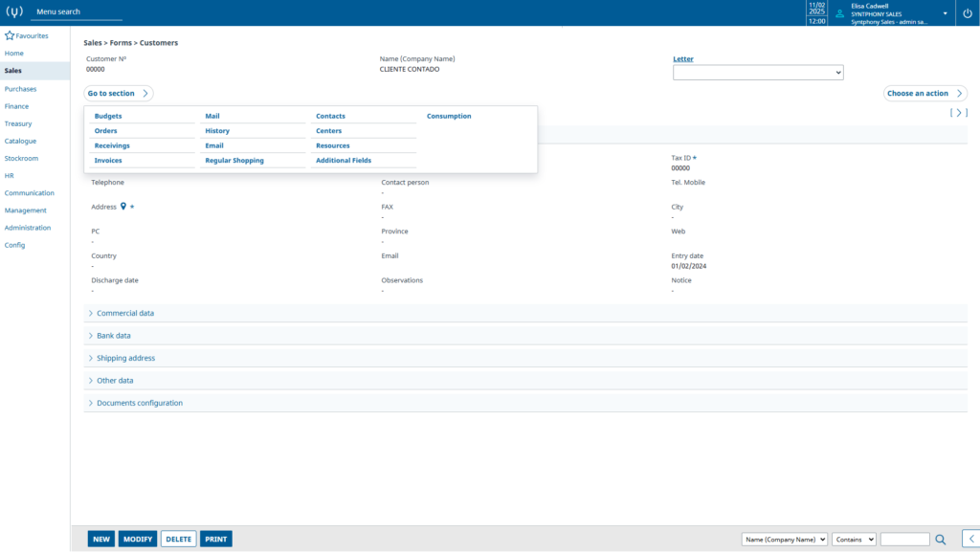This screenshot has width=980, height=553.
Task: Click the MODIFY button
Action: [138, 540]
